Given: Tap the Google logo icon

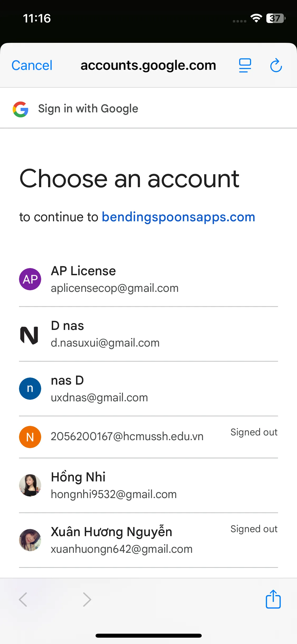Looking at the screenshot, I should coord(21,109).
